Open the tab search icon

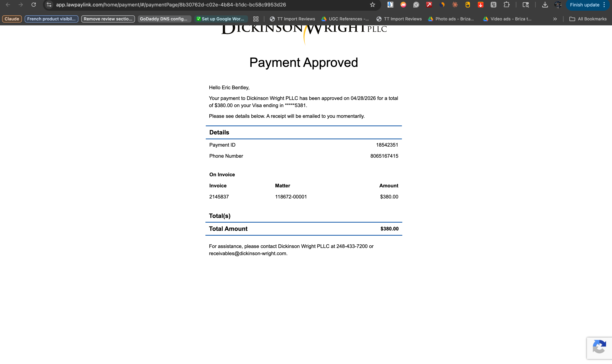point(526,5)
